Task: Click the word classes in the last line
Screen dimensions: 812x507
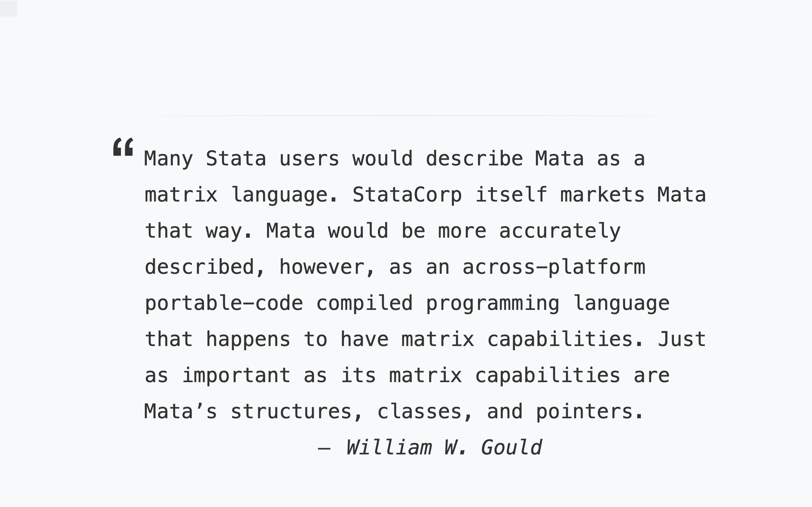Action: (x=419, y=411)
